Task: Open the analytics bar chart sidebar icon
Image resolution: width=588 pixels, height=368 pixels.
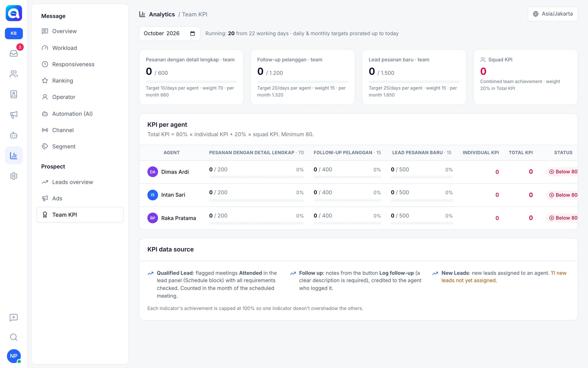Action: 14,156
